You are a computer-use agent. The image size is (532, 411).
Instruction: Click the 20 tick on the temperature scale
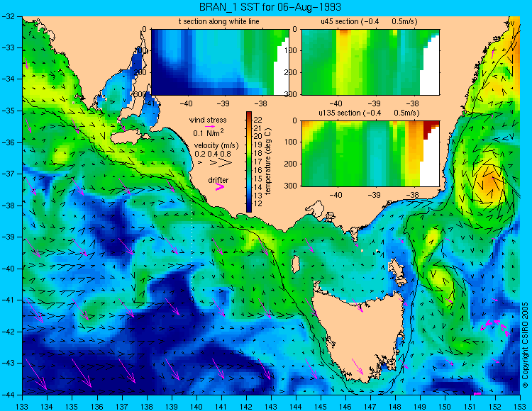coord(258,137)
